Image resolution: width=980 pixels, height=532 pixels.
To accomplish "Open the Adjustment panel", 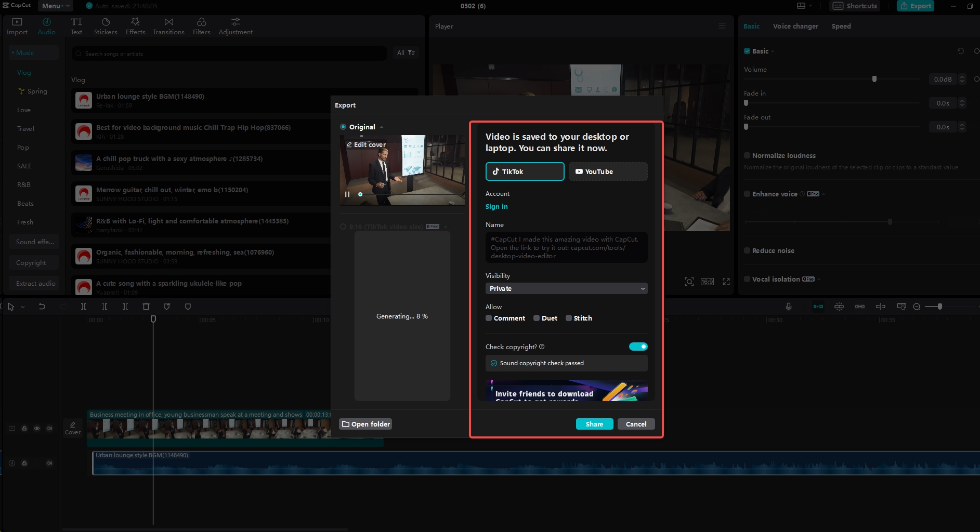I will (x=236, y=26).
